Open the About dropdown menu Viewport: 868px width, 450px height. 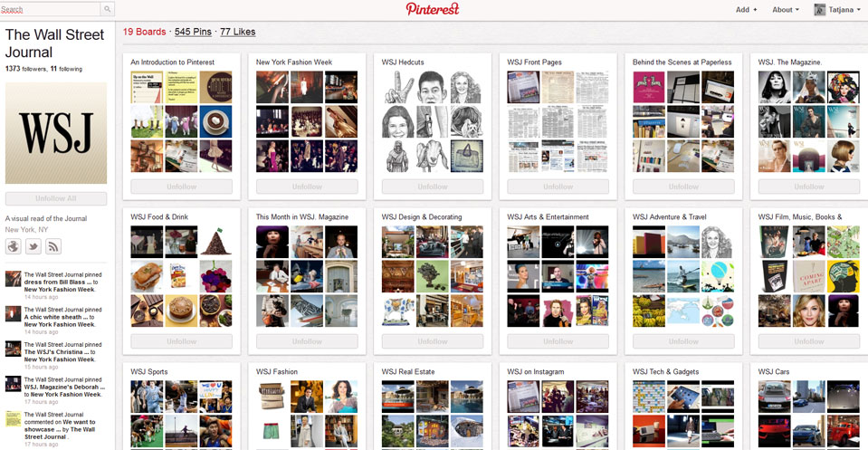[786, 9]
